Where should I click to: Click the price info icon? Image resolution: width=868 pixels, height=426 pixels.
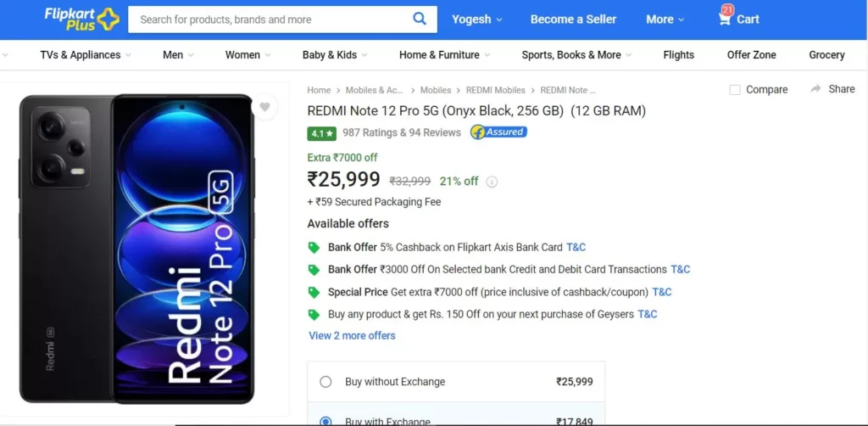492,182
